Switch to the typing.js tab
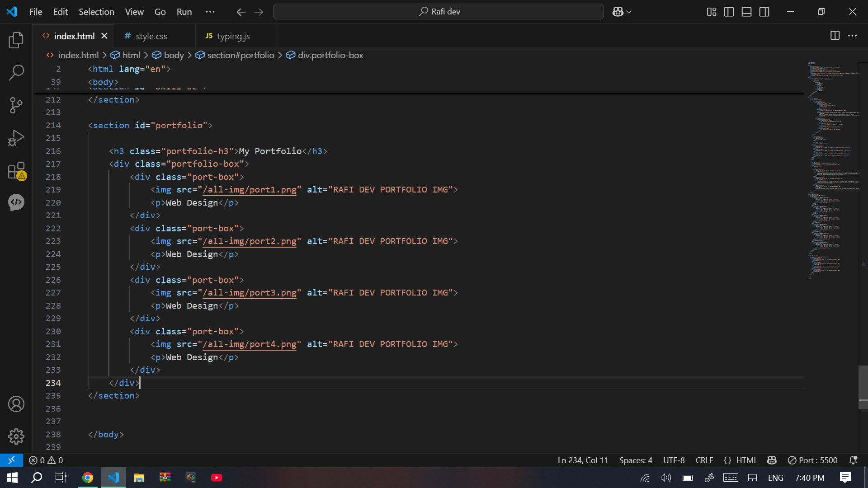The width and height of the screenshot is (868, 488). click(x=236, y=36)
